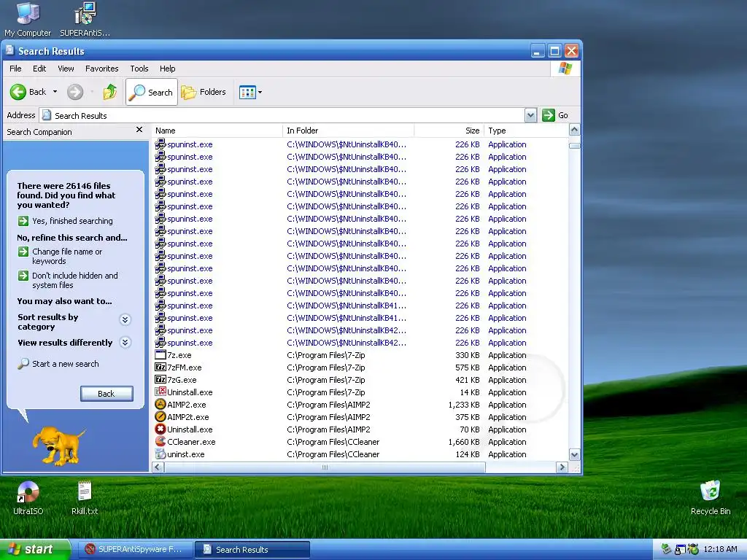Sort by the Size column header
Viewport: 747px width, 560px height.
(x=449, y=131)
